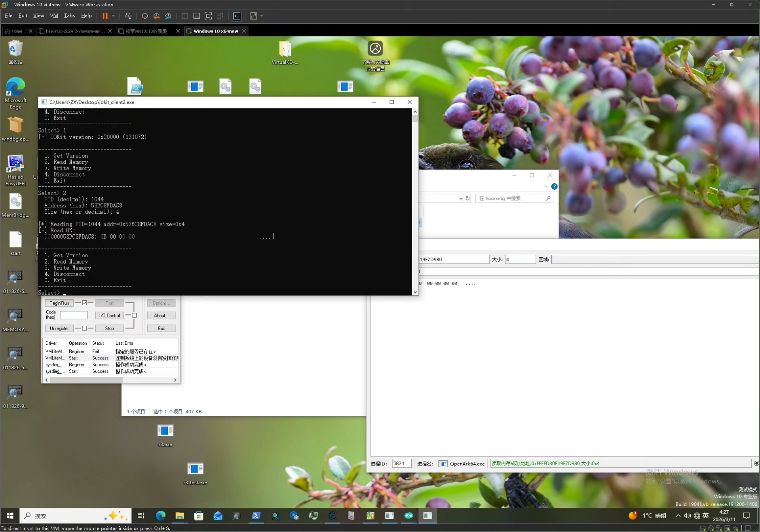Select the sysdiag_ Start Success row
This screenshot has width=760, height=532.
tap(111, 371)
